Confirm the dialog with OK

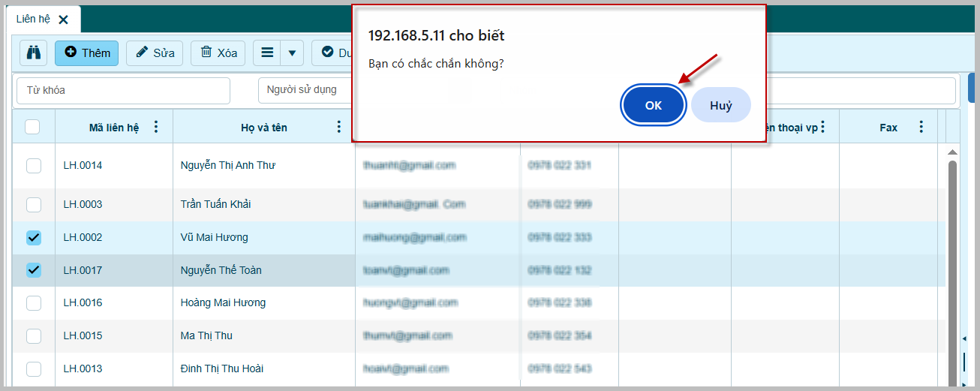click(653, 105)
